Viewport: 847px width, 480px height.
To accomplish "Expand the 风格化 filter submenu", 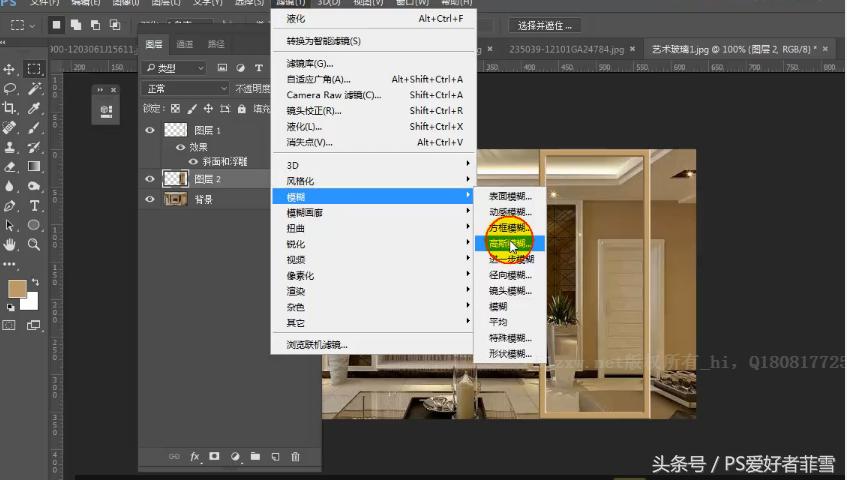I will pyautogui.click(x=374, y=181).
